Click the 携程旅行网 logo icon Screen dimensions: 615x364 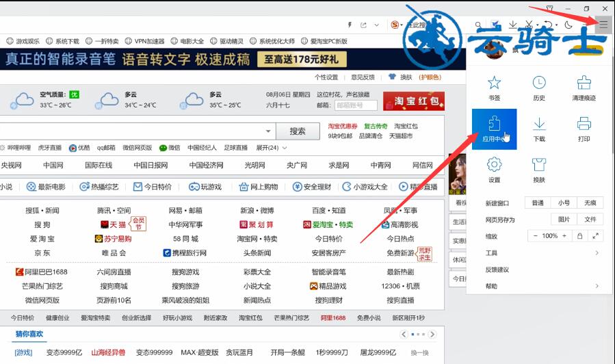(x=167, y=252)
